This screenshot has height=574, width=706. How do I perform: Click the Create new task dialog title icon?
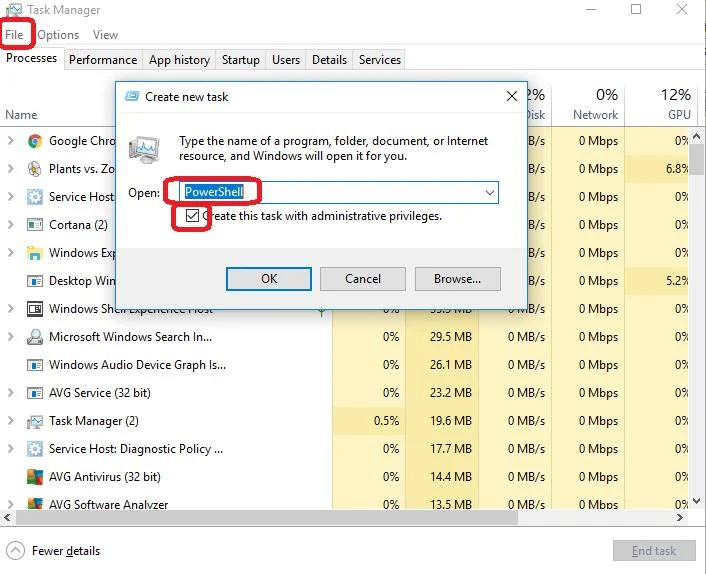tap(132, 96)
